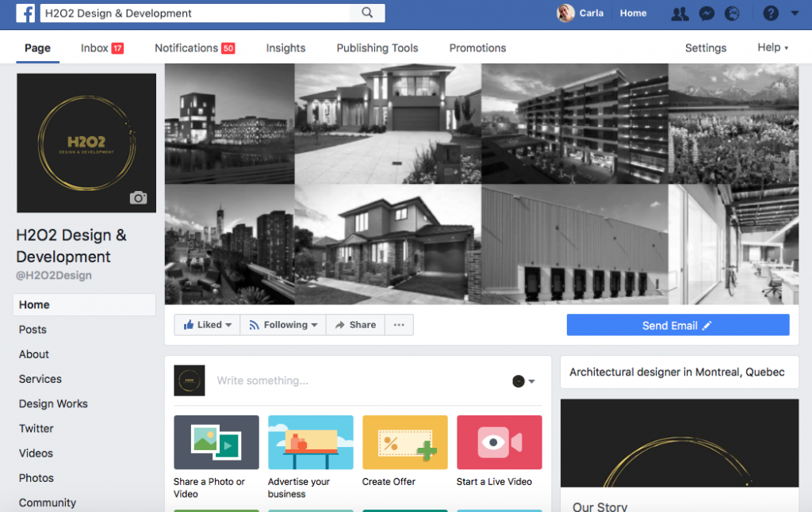Open the Messenger icon
Screen dimensions: 812x512
(x=707, y=13)
